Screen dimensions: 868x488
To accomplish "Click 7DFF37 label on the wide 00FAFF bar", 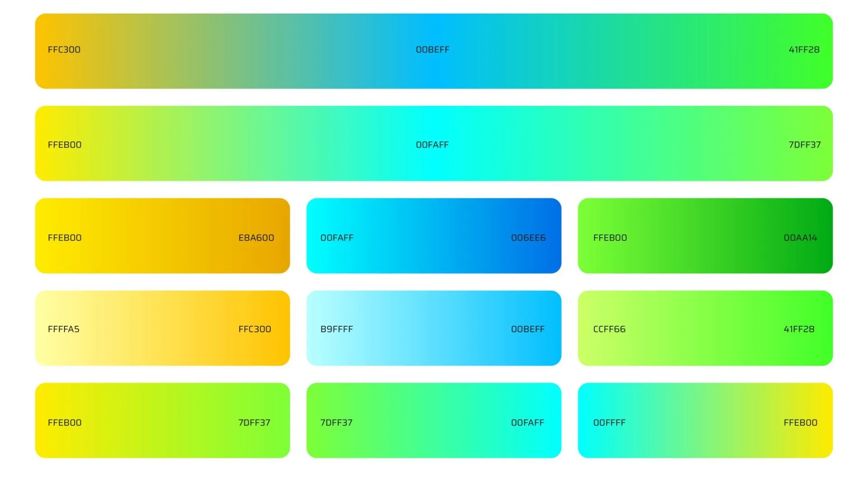I will coord(805,145).
